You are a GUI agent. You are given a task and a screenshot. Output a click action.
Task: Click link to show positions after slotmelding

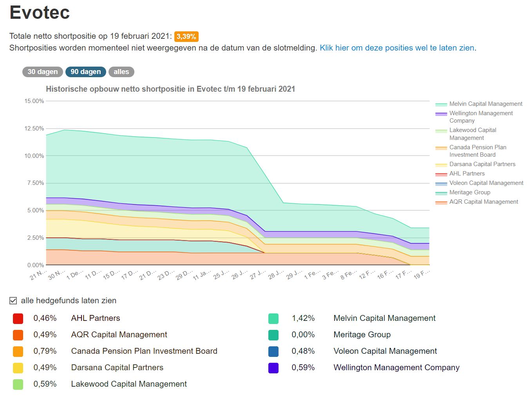click(397, 48)
